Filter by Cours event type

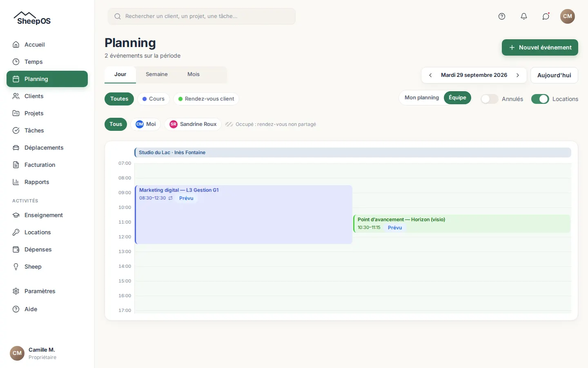tap(154, 99)
